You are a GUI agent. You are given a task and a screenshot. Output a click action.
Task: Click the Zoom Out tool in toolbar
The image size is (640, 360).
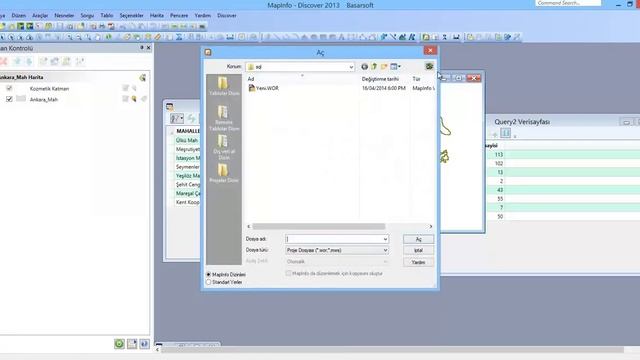(79, 37)
